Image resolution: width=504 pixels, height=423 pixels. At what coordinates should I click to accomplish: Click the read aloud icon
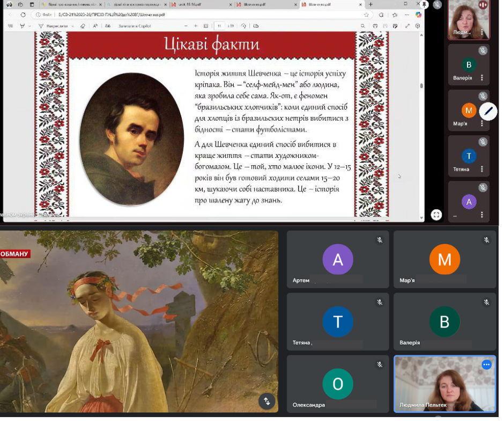[x=95, y=26]
